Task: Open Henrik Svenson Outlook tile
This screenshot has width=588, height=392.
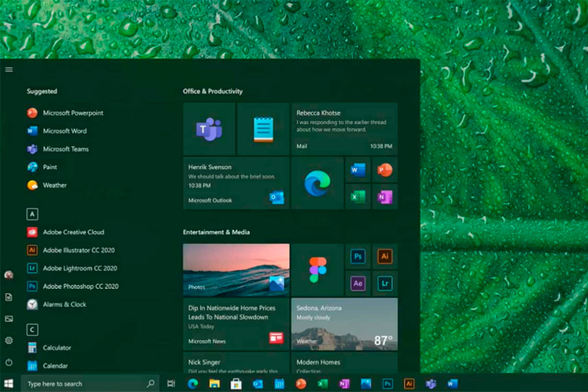Action: (x=236, y=183)
